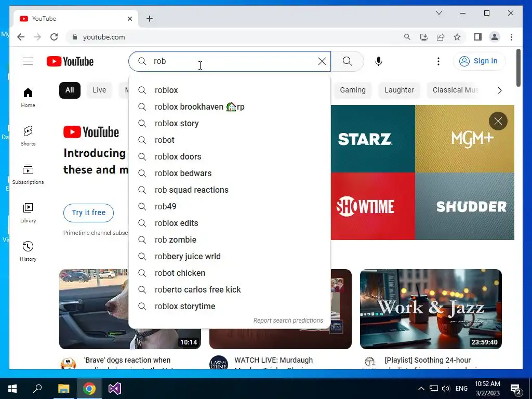
Task: Open Subscriptions in the sidebar
Action: [28, 175]
